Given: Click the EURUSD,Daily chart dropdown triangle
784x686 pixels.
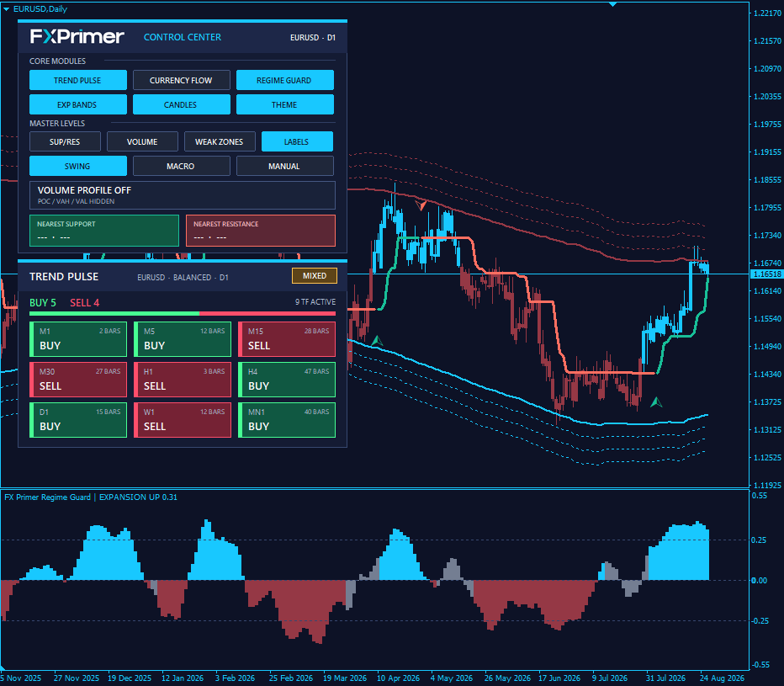Looking at the screenshot, I should [x=7, y=9].
